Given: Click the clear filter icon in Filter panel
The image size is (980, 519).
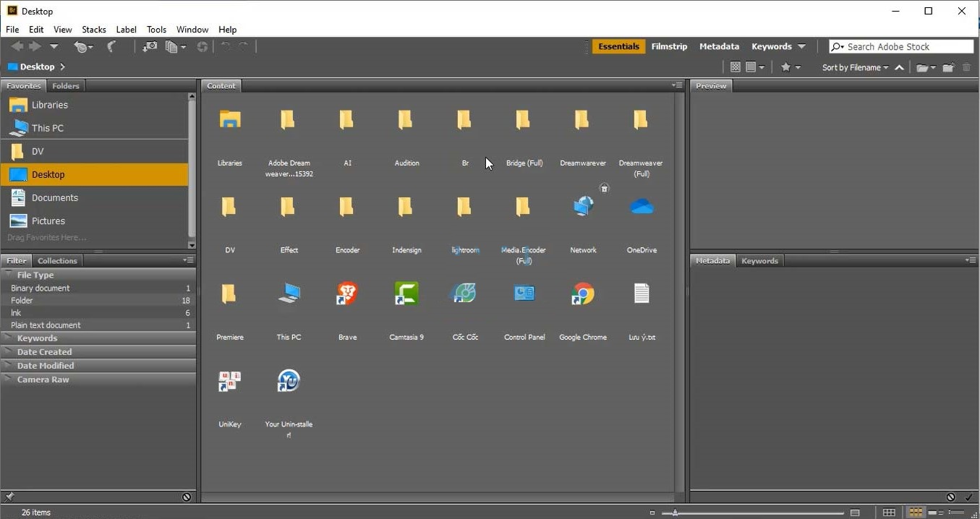Looking at the screenshot, I should (x=187, y=497).
